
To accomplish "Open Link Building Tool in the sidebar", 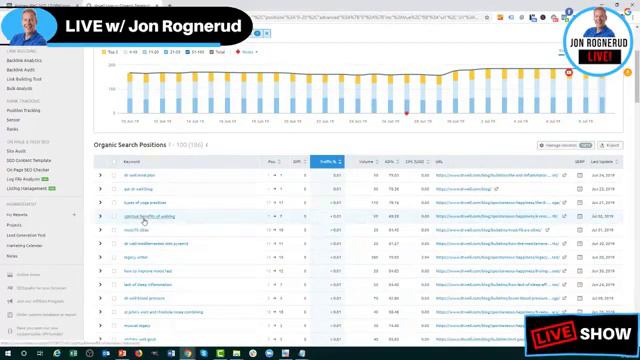I will click(x=24, y=79).
